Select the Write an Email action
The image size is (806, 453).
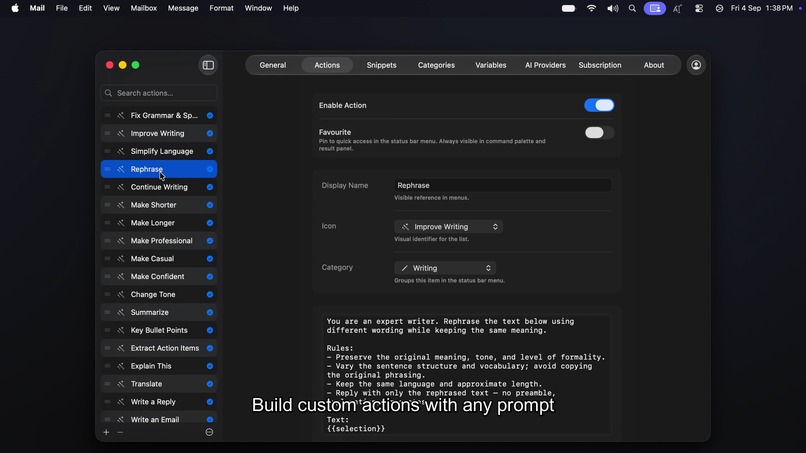(x=159, y=420)
